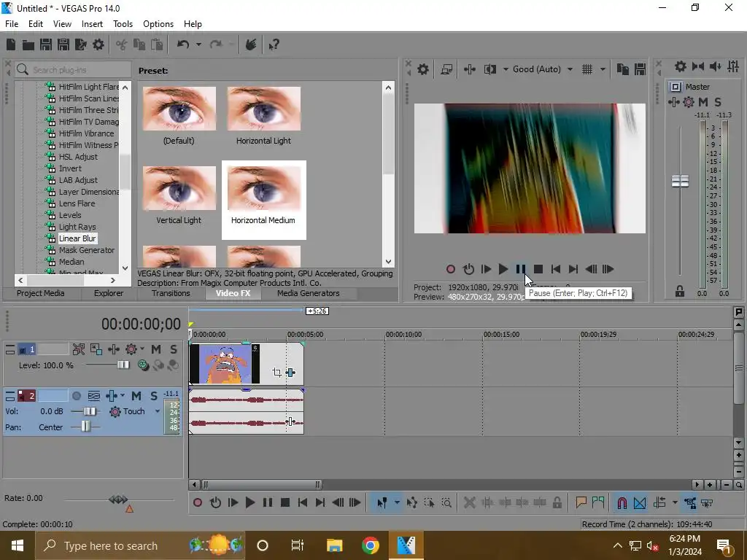
Task: Open Track FX on audio track 2
Action: 112,396
